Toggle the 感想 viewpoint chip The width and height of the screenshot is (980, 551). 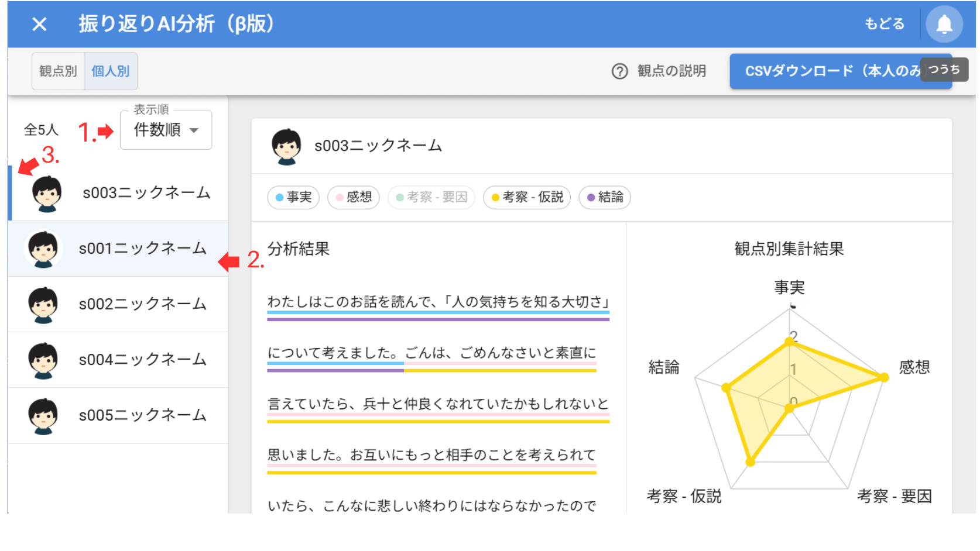(354, 198)
